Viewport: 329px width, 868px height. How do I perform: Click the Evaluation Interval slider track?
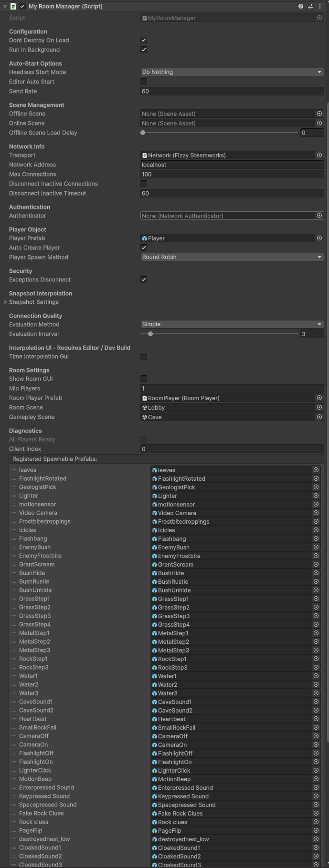220,334
